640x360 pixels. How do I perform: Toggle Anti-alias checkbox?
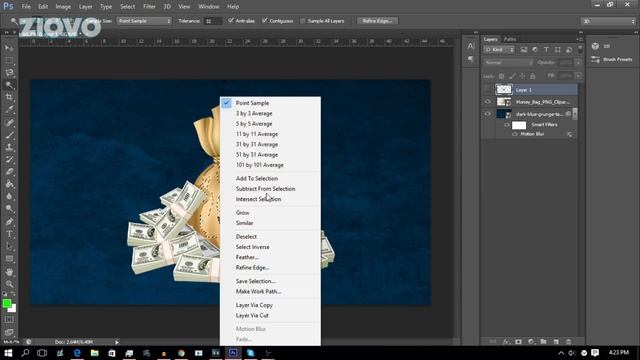click(x=231, y=20)
